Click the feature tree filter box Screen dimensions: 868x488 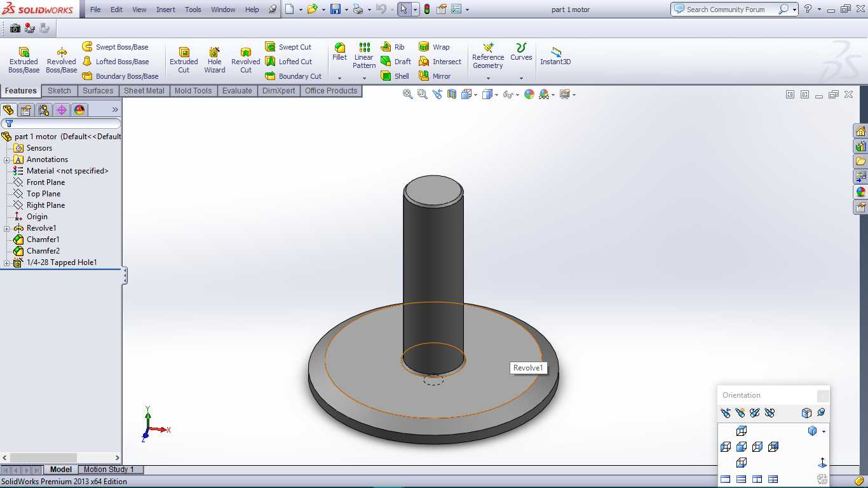pos(61,124)
